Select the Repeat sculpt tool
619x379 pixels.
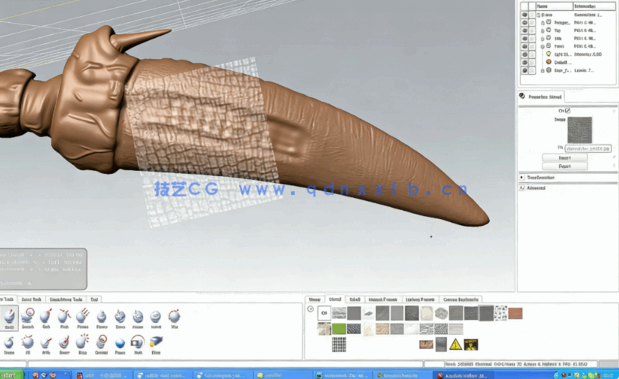(138, 318)
